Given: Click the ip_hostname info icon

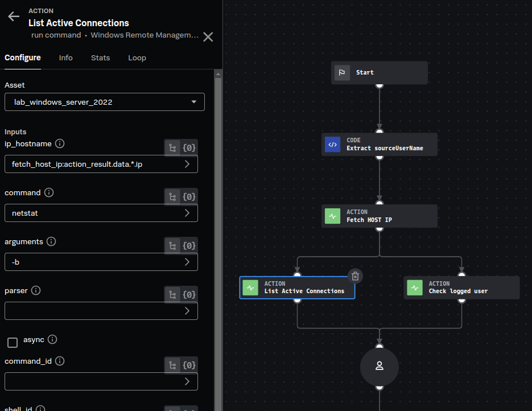Looking at the screenshot, I should click(x=60, y=143).
